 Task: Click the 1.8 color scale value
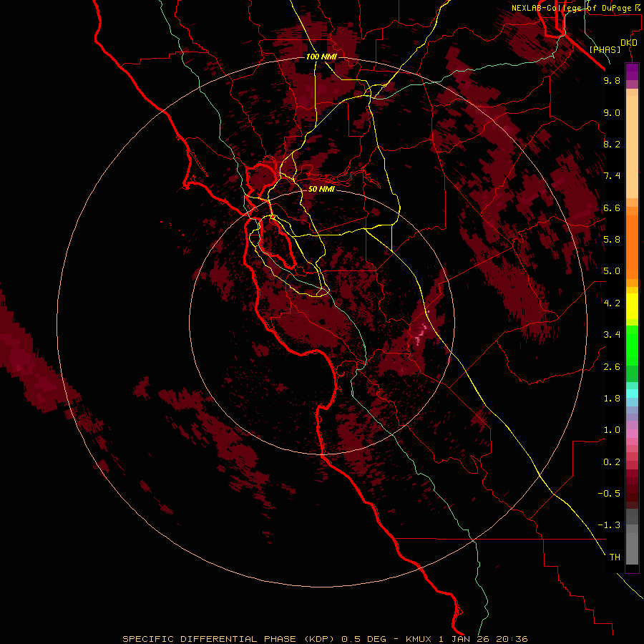(612, 399)
